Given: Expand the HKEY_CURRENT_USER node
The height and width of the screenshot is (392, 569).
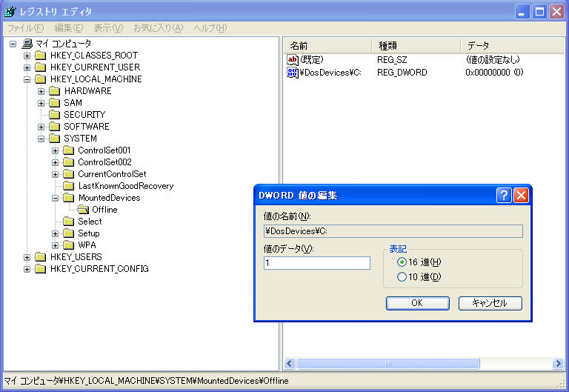Looking at the screenshot, I should click(27, 67).
